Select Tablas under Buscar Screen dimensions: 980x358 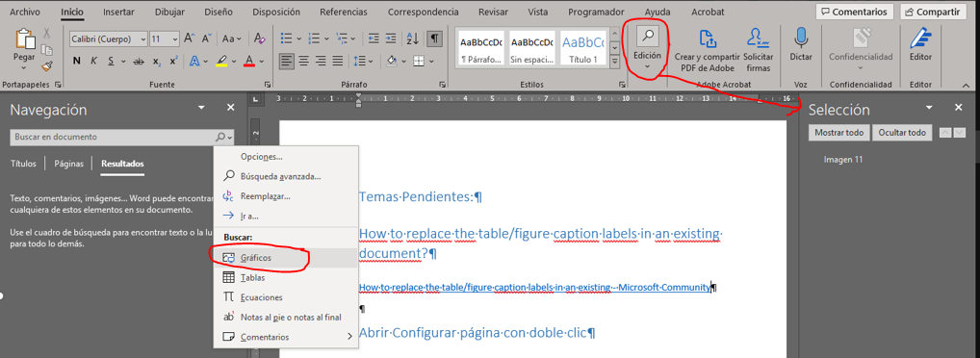(x=286, y=277)
